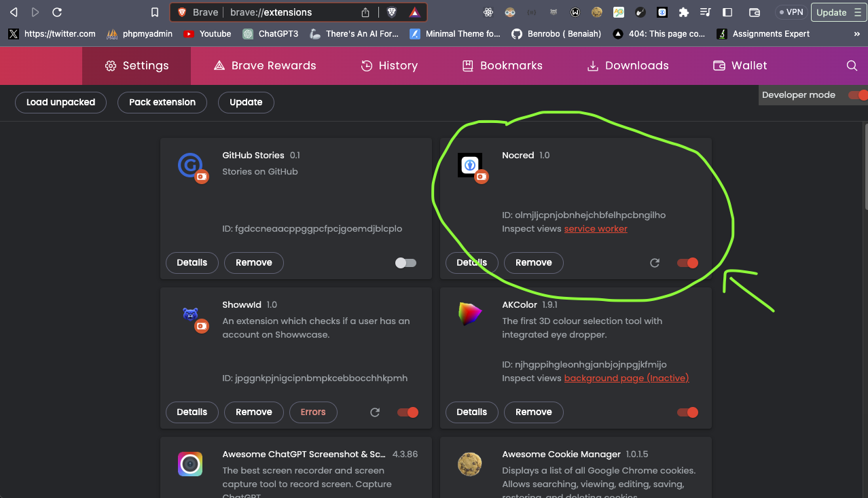Screen dimensions: 868x498
Task: Open the ChatGPT3 bookmark
Action: pyautogui.click(x=271, y=33)
